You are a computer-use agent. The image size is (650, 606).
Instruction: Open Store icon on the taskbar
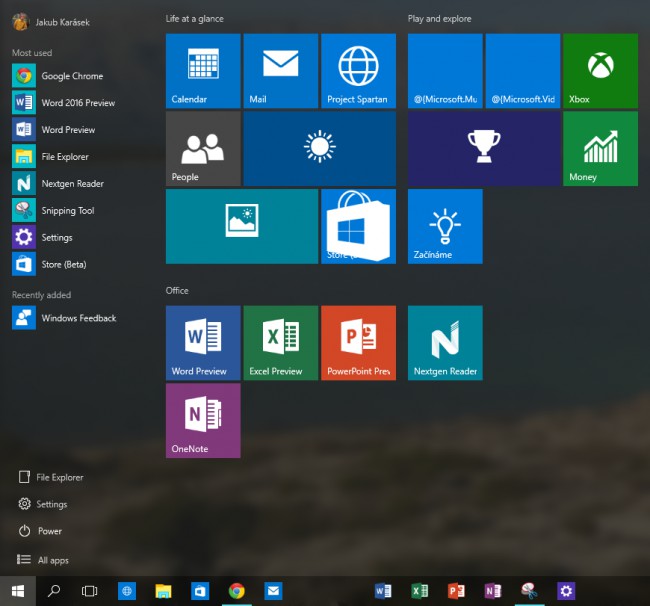point(200,591)
